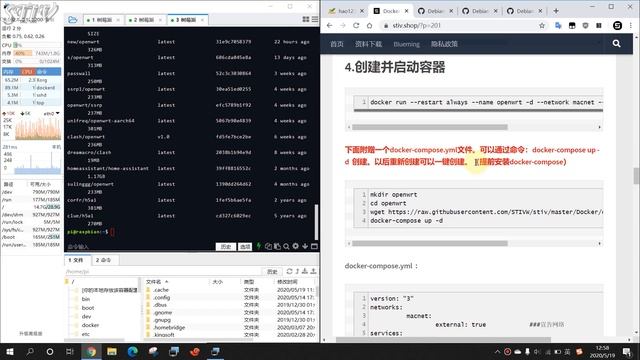This screenshot has height=360, width=640.
Task: Click the Google Translate extension icon in Chrome
Action: click(x=558, y=25)
